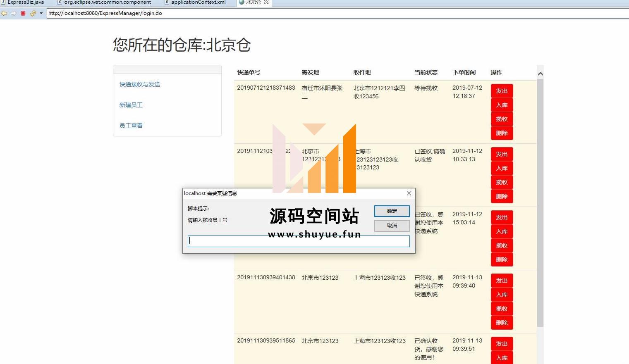Viewport: 629px width, 364px height.
Task: Click the 等待揽收 status cell
Action: point(426,88)
